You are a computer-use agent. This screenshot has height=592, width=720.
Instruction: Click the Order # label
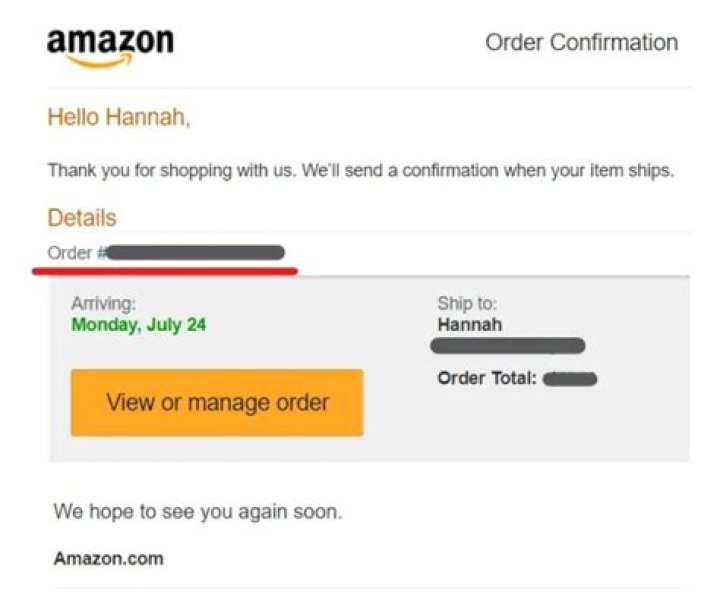72,253
